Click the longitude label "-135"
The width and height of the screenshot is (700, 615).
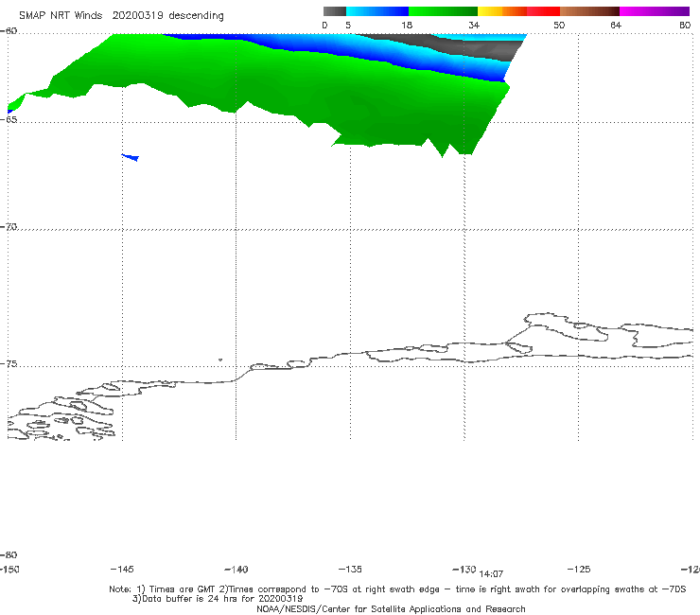350,570
